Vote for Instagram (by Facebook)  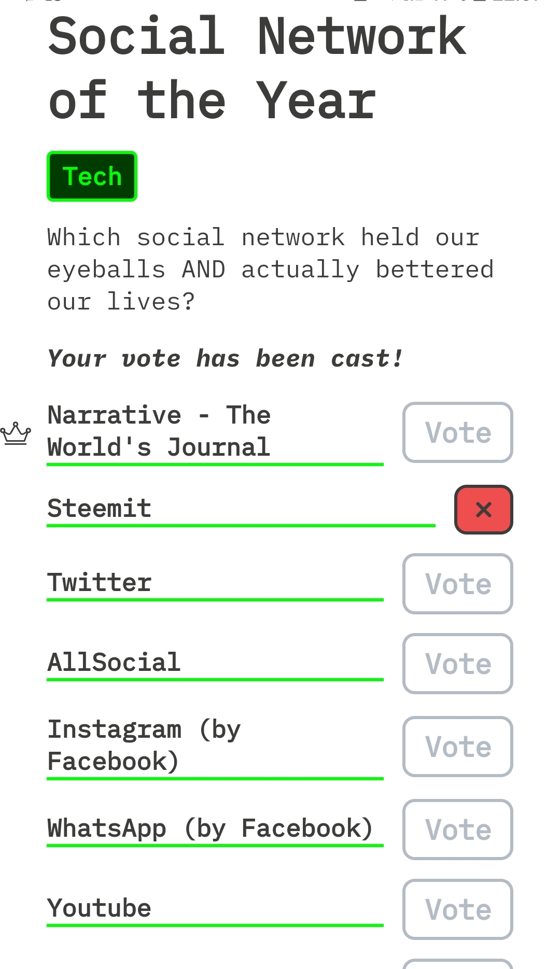[457, 747]
